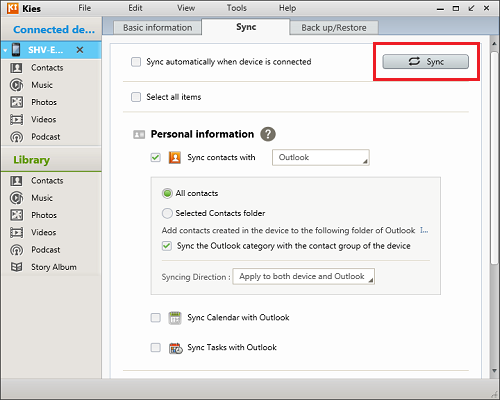Toggle Sync the Outlook category with contact group
Viewport: 501px width, 401px height.
click(167, 246)
